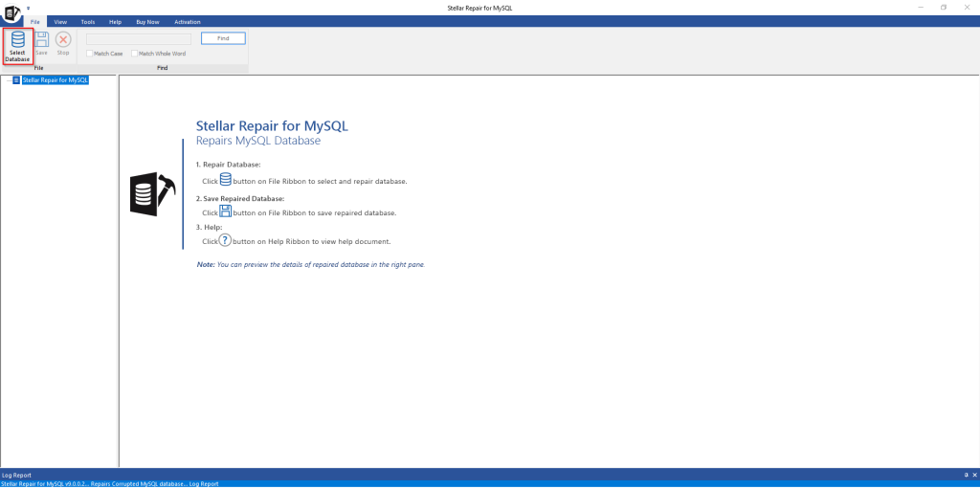Select the Stellar Repair for MySQL tree item
The height and width of the screenshot is (489, 980).
(55, 80)
